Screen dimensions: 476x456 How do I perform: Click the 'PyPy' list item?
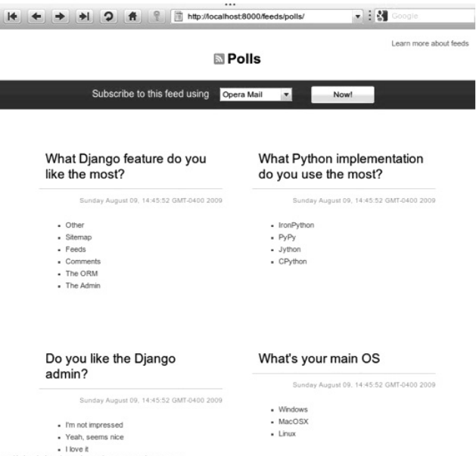tap(287, 237)
